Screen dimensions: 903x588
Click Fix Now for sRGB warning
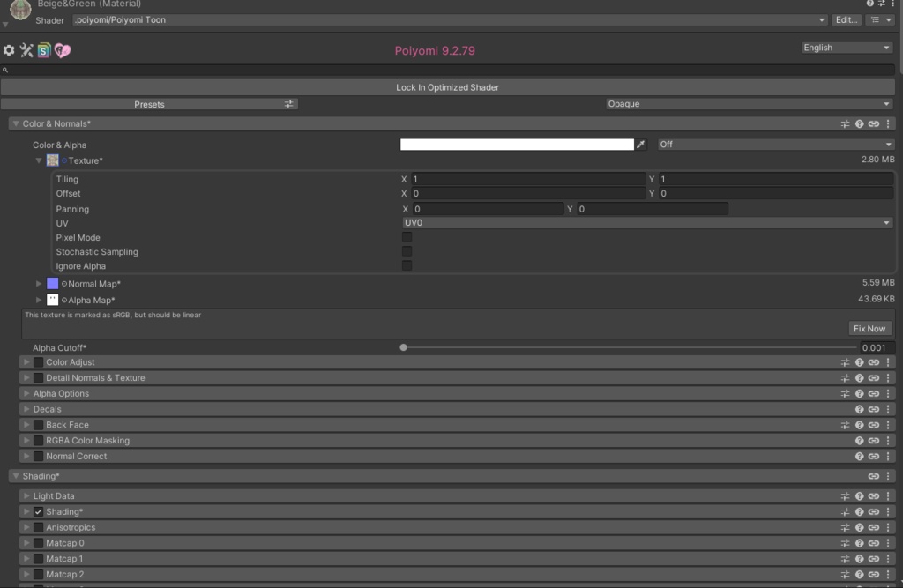[x=869, y=328]
